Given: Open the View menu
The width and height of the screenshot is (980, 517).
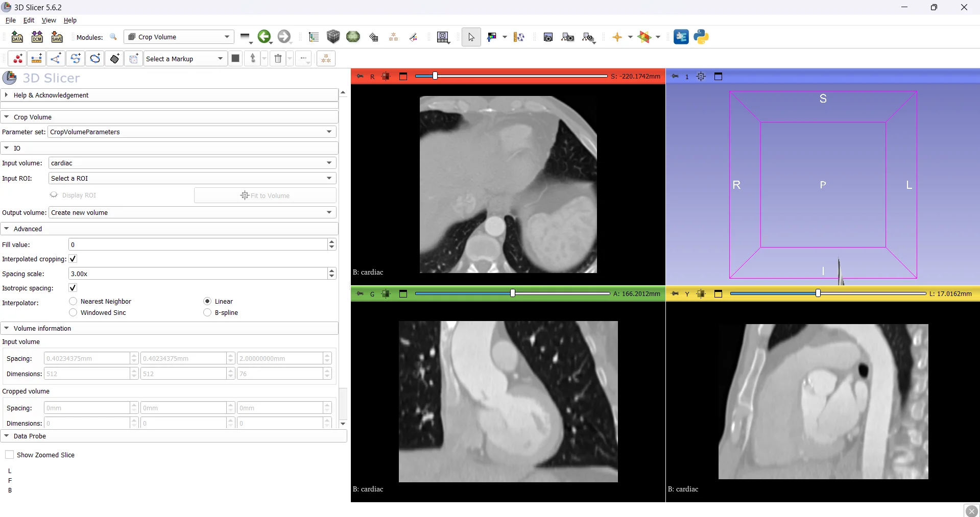Looking at the screenshot, I should tap(49, 20).
